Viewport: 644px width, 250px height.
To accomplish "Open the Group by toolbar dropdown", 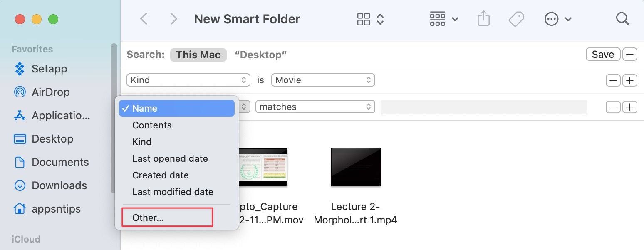I will (x=443, y=19).
